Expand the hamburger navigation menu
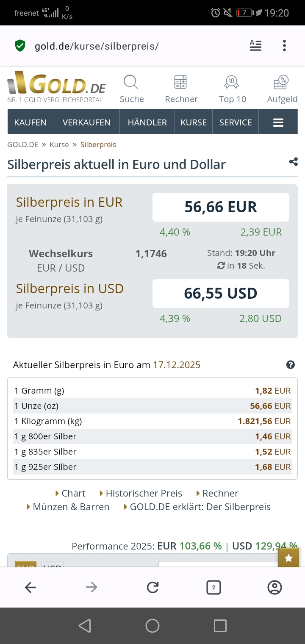Screen dimensions: 305x644 click(x=278, y=122)
